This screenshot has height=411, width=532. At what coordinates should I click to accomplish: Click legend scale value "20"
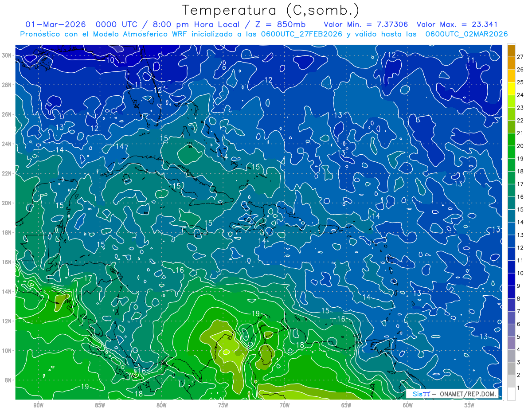520,146
